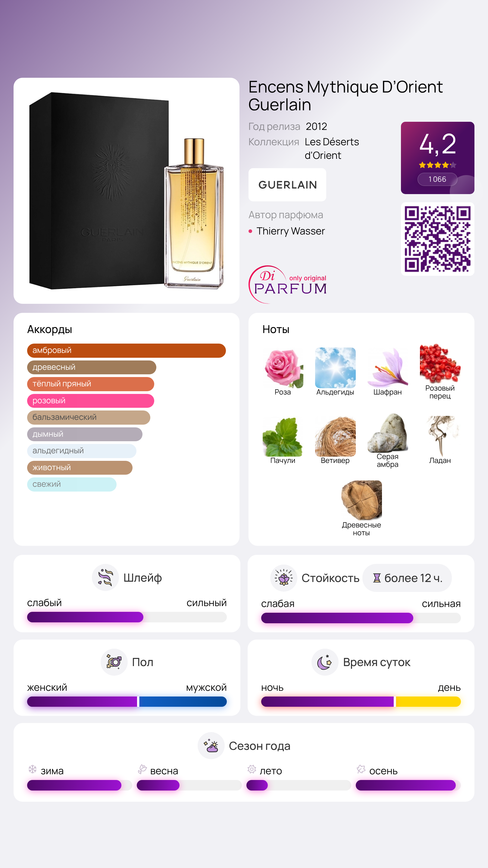Viewport: 488px width, 868px height.
Task: Open the Thierry Wasser perfumer link
Action: [291, 231]
